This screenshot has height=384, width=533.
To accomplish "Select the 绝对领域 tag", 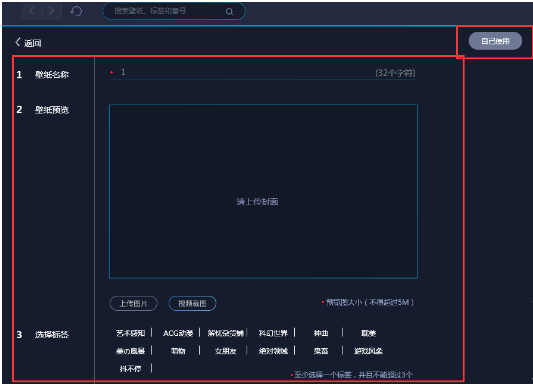I will [x=273, y=351].
